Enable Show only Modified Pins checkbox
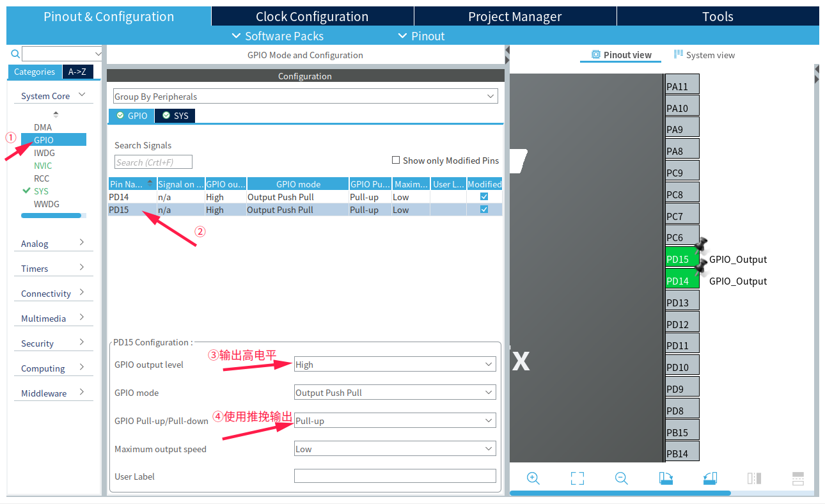The width and height of the screenshot is (825, 504). tap(396, 161)
